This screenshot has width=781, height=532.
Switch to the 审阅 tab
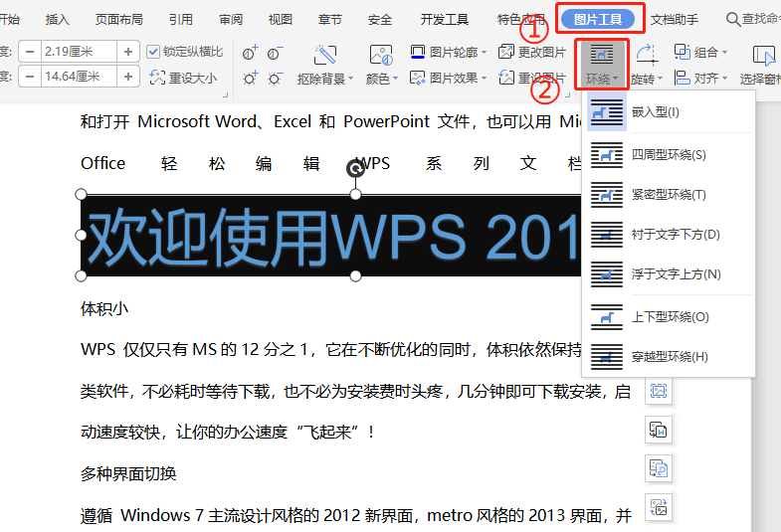[231, 20]
